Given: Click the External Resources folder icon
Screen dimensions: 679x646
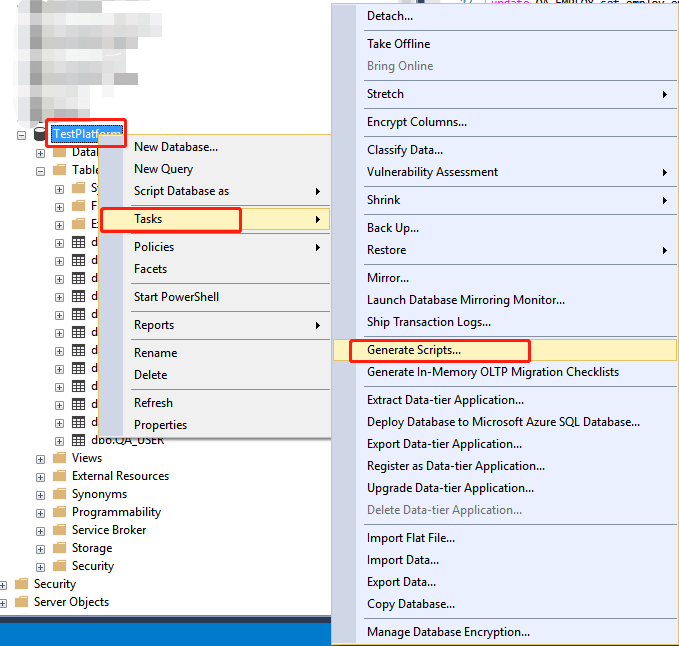Looking at the screenshot, I should [x=59, y=476].
